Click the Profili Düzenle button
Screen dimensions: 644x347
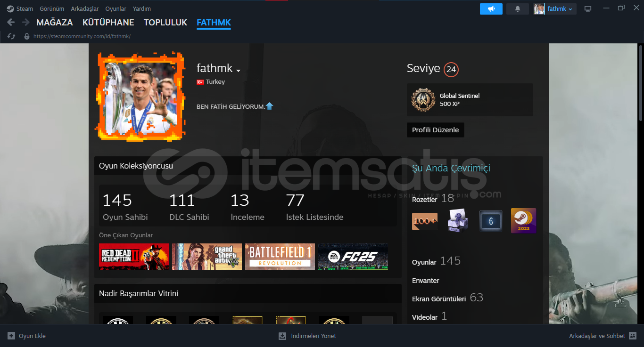click(x=436, y=130)
